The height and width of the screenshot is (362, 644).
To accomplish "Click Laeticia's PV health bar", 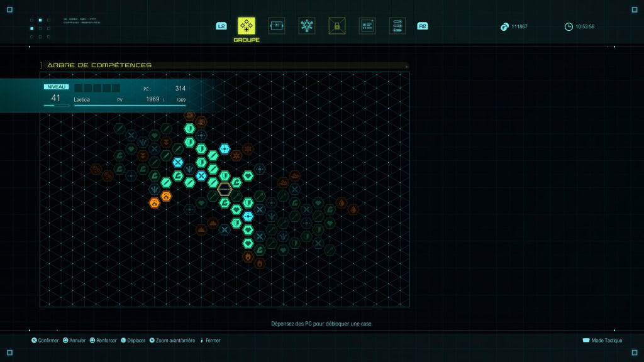I will [x=130, y=106].
